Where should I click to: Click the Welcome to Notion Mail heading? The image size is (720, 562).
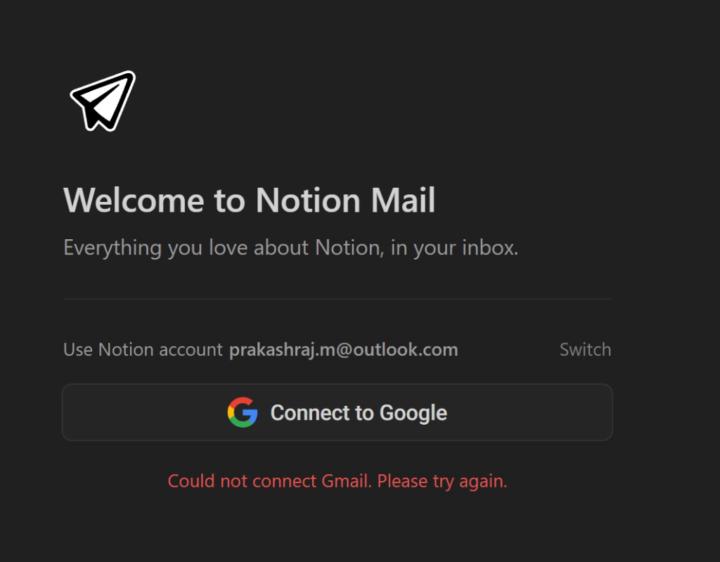[249, 200]
